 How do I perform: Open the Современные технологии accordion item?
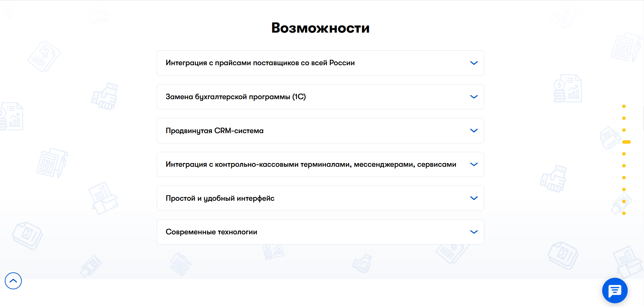(211, 232)
